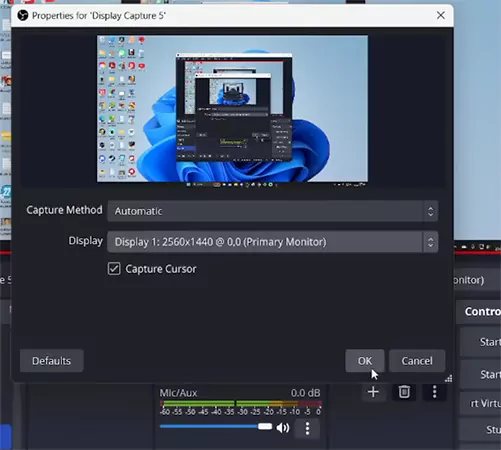Open Mic/Aux three-dot options menu
This screenshot has height=450, width=501.
(307, 428)
